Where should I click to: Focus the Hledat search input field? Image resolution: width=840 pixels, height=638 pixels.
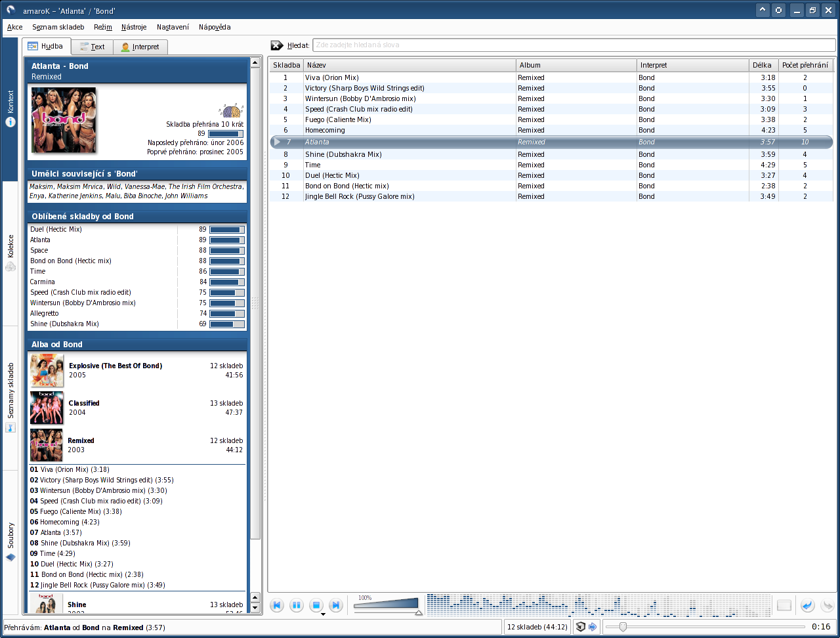(x=574, y=45)
